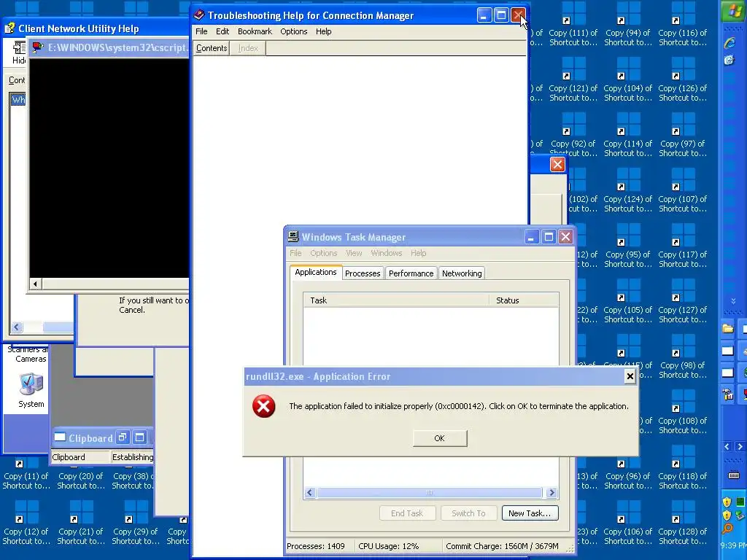The height and width of the screenshot is (560, 747).
Task: Click Copy (94) of Shortcut desktop icon
Action: pos(628,24)
